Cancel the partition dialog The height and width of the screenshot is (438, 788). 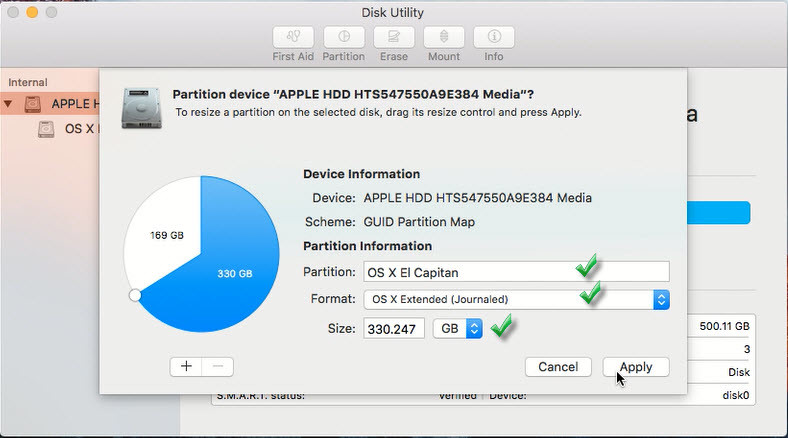(558, 367)
